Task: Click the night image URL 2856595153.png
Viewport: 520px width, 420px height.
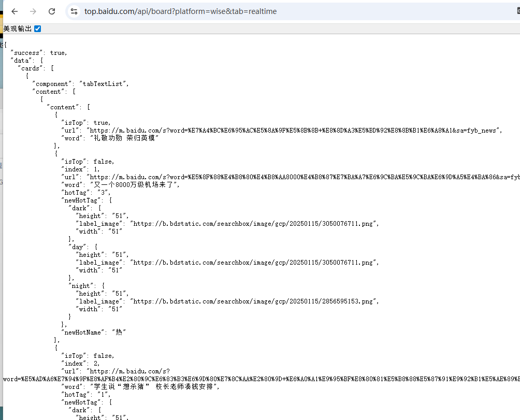Action: [x=254, y=301]
